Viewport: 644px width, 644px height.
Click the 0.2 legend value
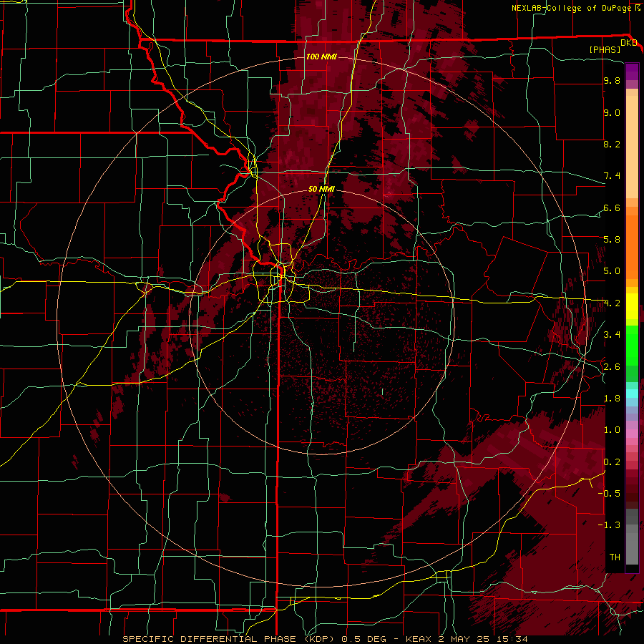pos(612,462)
